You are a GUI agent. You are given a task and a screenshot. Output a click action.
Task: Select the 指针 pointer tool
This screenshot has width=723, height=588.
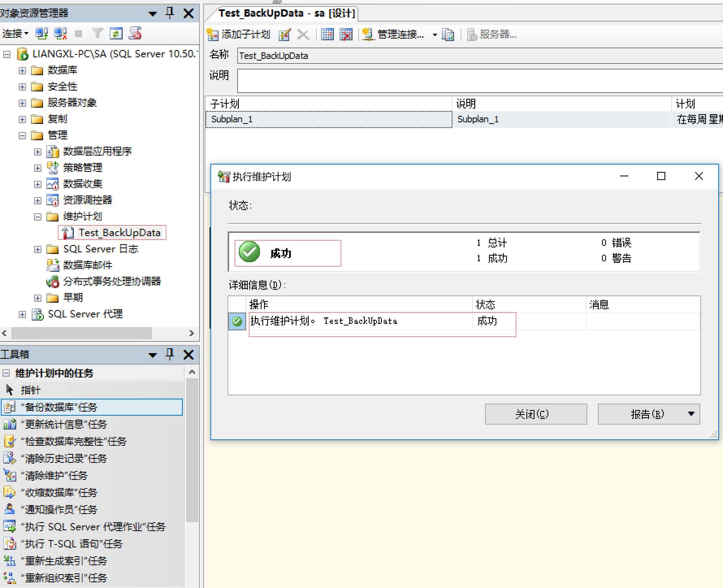tap(92, 390)
